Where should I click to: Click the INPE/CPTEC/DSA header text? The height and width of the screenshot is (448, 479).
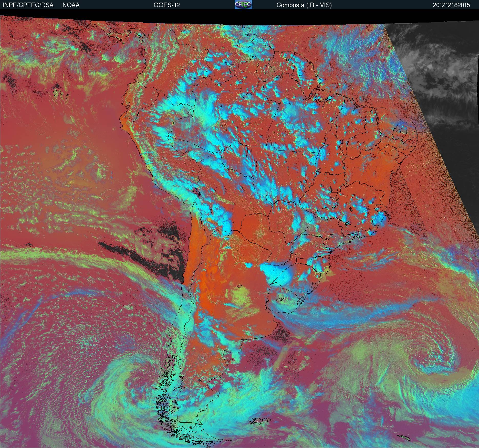pyautogui.click(x=28, y=5)
